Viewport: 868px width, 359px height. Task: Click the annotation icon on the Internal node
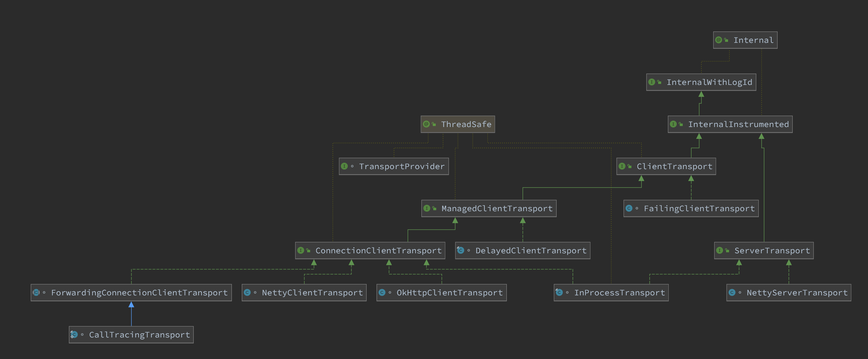pyautogui.click(x=719, y=40)
